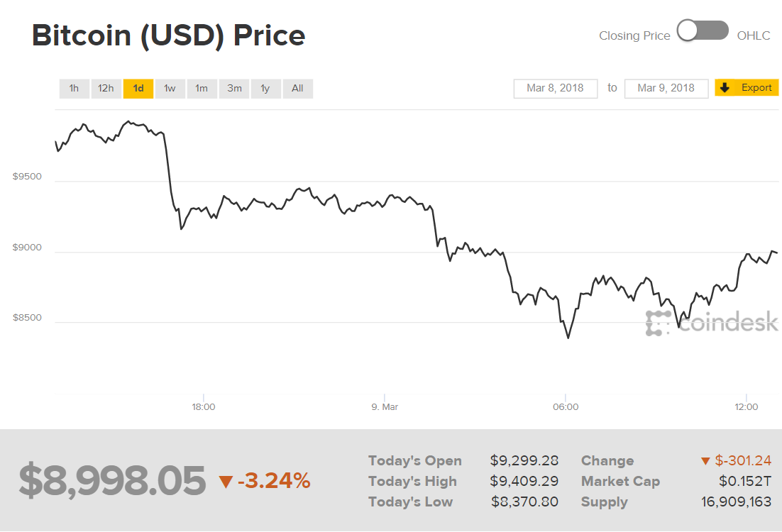Screen dimensions: 782x532
Task: Select the 1h time range tab
Action: (x=74, y=88)
